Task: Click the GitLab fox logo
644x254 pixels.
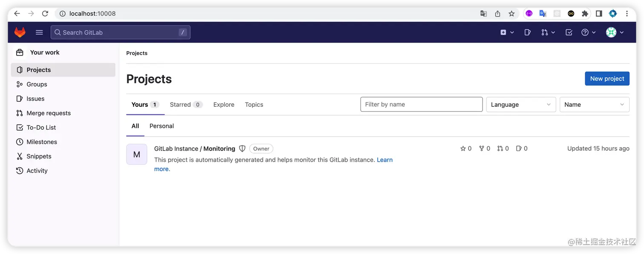Action: point(20,32)
